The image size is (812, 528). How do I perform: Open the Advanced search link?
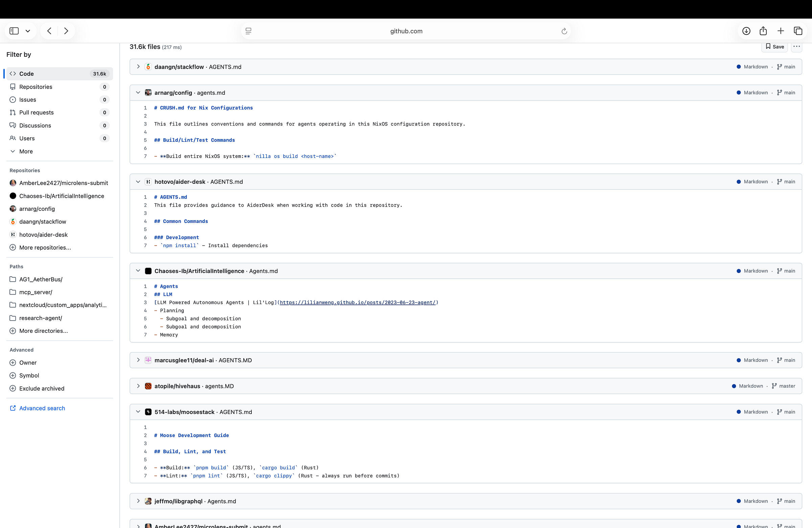pyautogui.click(x=42, y=408)
